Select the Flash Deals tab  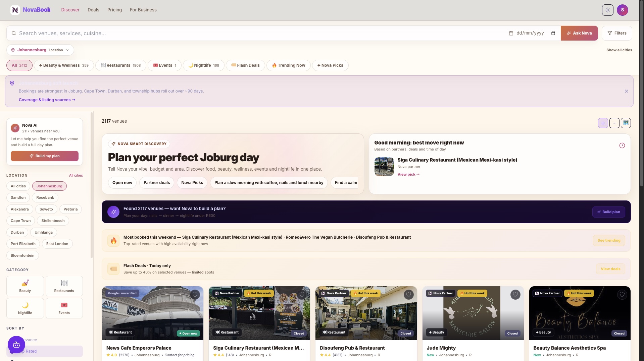pos(245,65)
